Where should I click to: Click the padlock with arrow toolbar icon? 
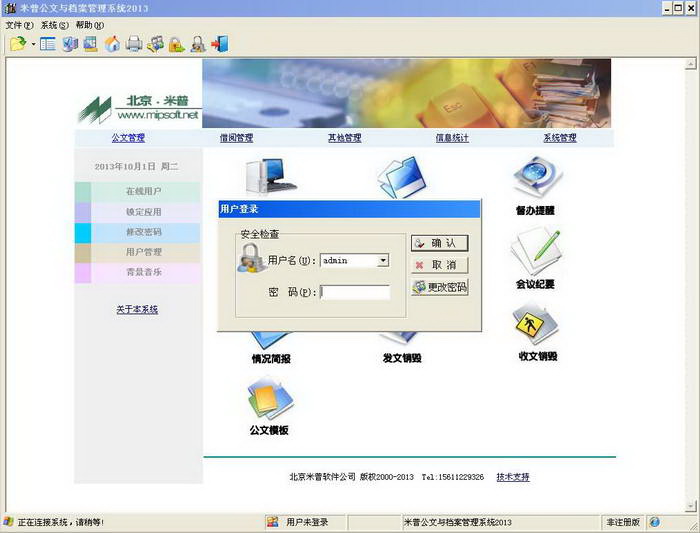point(177,44)
